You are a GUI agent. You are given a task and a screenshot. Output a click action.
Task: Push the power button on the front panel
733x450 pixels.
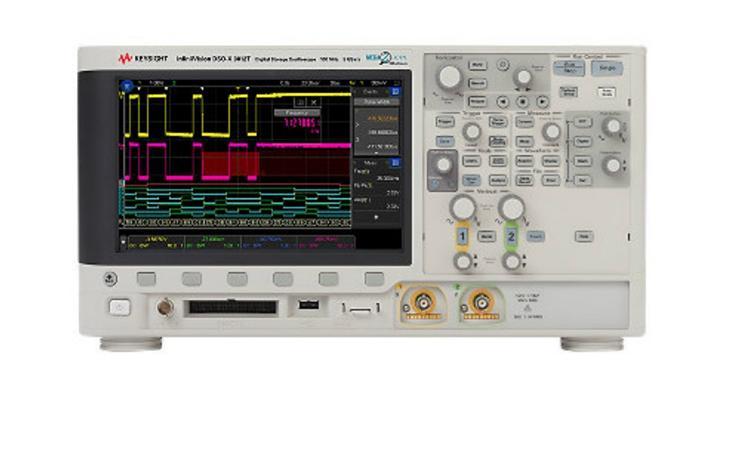pyautogui.click(x=120, y=307)
